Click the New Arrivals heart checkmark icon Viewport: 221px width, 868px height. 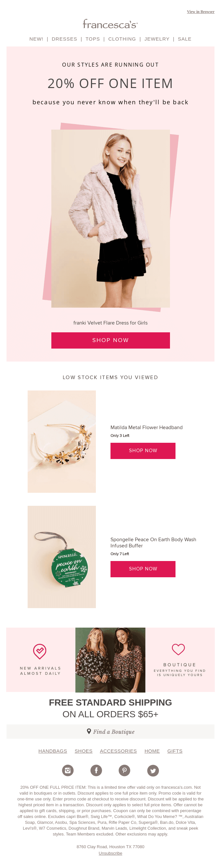point(40,651)
